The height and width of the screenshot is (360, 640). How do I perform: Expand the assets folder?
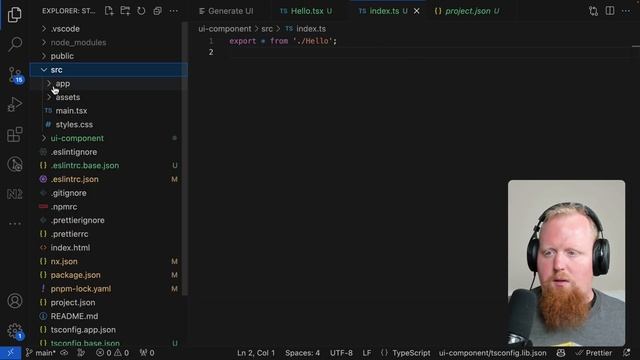click(x=109, y=97)
